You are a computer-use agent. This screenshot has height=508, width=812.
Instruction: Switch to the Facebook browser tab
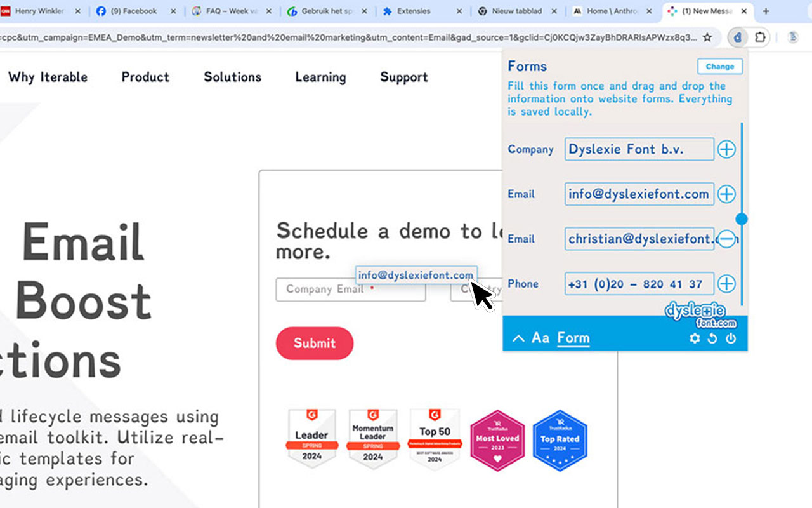136,11
